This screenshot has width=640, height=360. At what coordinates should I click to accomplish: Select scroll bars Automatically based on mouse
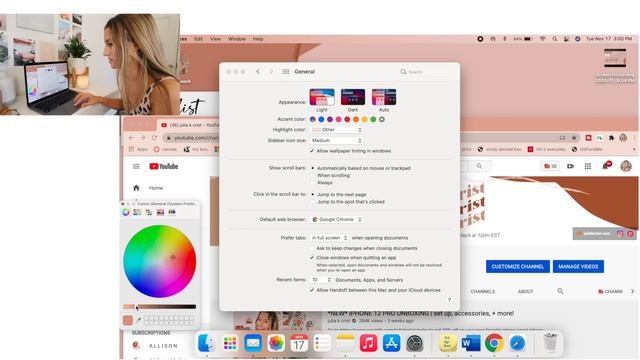coord(313,168)
